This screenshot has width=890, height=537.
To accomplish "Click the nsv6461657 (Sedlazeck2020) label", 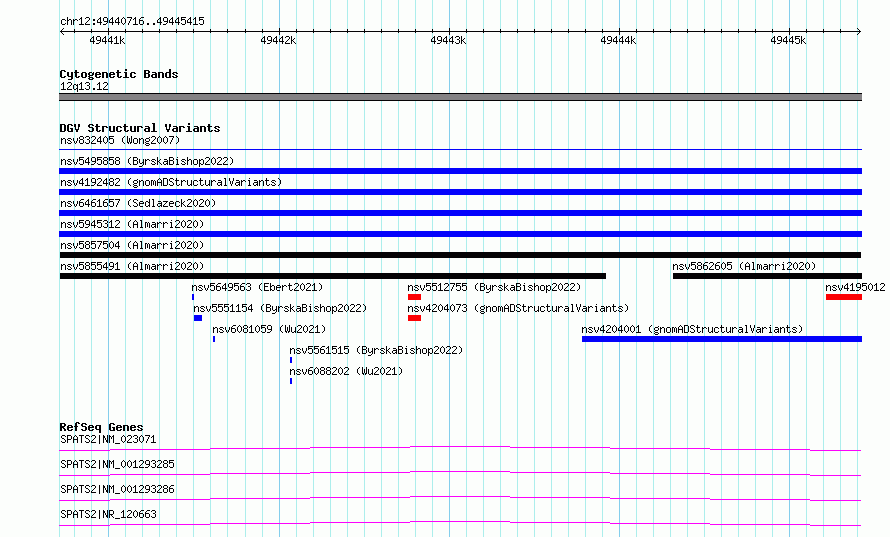I will (138, 203).
